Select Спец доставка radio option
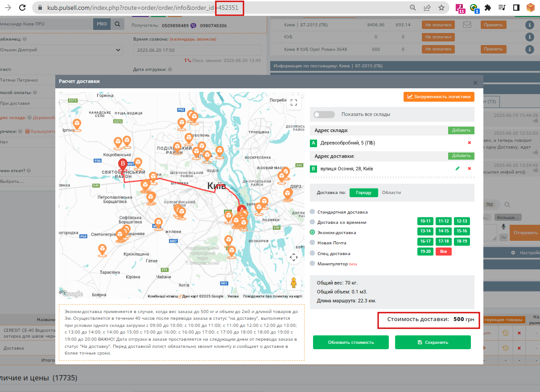Viewport: 540px width, 392px height. coord(312,253)
